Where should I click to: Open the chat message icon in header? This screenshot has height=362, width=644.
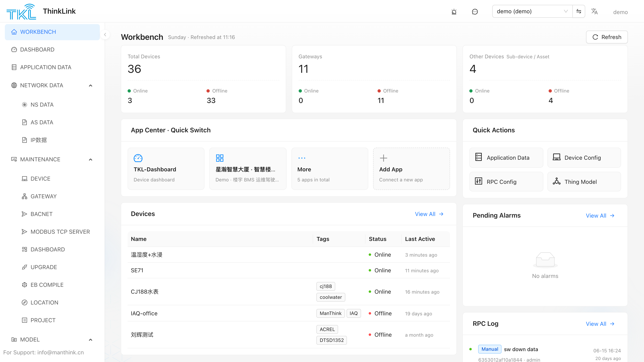pos(475,12)
